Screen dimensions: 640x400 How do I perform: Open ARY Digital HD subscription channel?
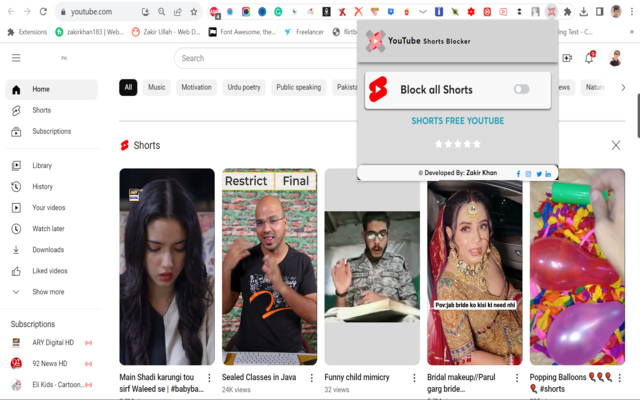click(x=51, y=342)
